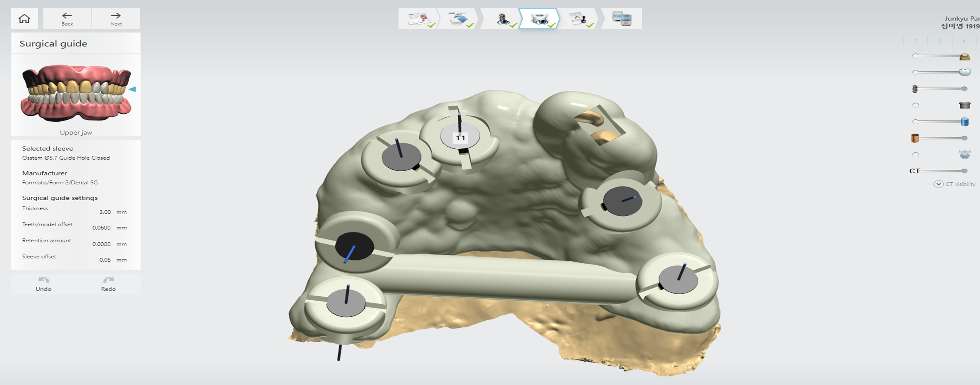The image size is (980, 385).
Task: Open the 3D printer manufacturing step
Action: (x=622, y=19)
